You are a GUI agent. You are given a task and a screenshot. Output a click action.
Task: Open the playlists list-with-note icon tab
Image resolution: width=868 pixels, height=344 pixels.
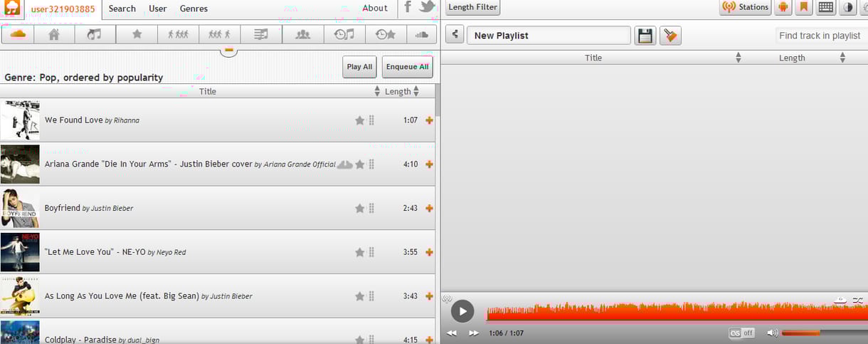click(261, 34)
